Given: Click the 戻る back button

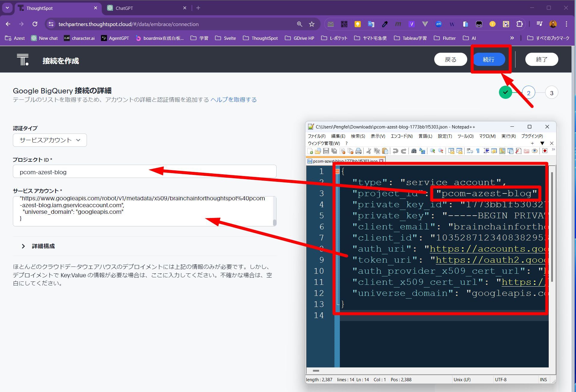Looking at the screenshot, I should coord(450,59).
